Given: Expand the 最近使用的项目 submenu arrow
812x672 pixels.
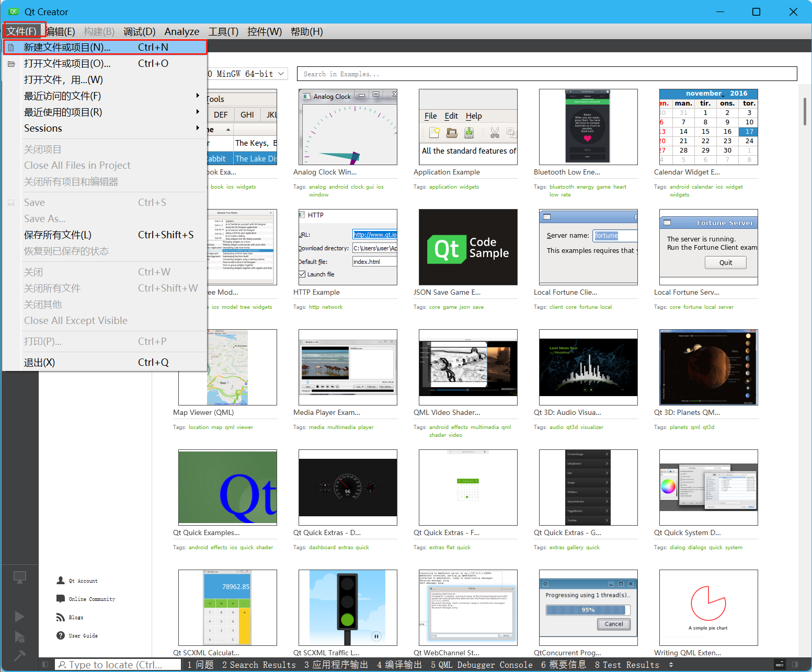Looking at the screenshot, I should pos(198,112).
